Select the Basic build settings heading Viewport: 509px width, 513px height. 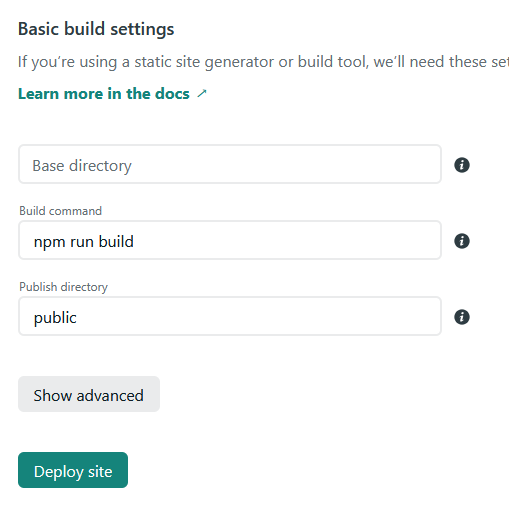96,29
